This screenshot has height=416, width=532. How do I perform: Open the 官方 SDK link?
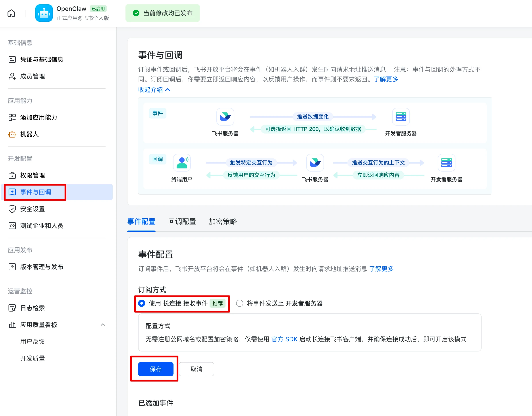(x=284, y=339)
